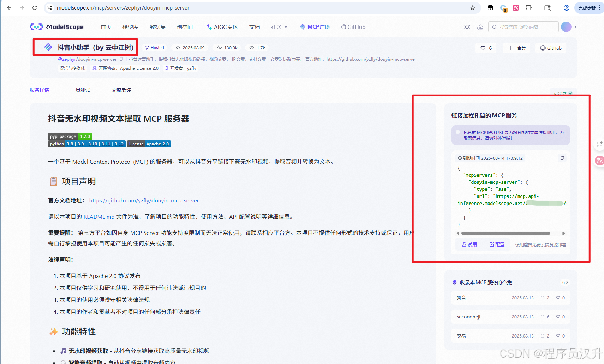Click the 娱乐与多媒体 category tag
This screenshot has width=604, height=364.
click(x=72, y=68)
